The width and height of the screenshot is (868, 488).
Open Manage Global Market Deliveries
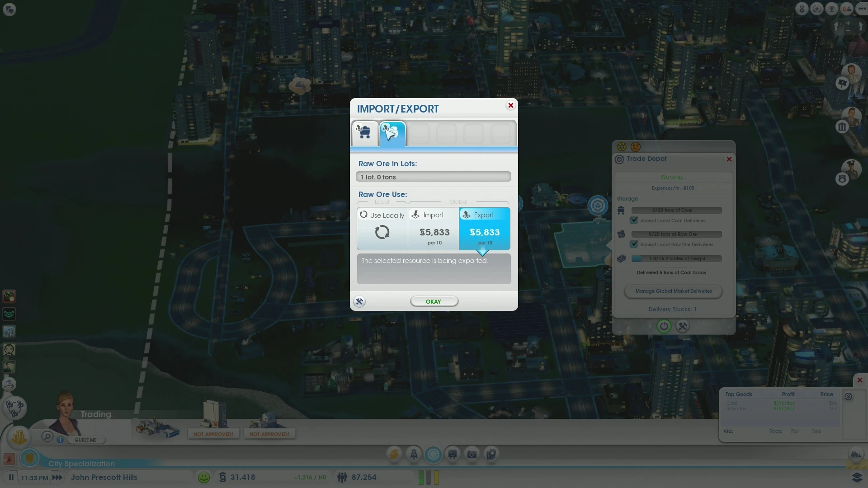coord(673,291)
